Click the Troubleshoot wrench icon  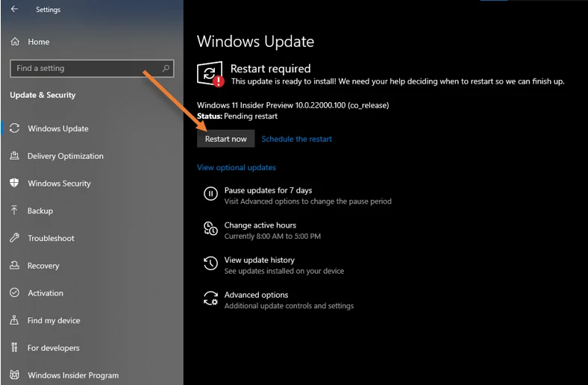pos(14,238)
